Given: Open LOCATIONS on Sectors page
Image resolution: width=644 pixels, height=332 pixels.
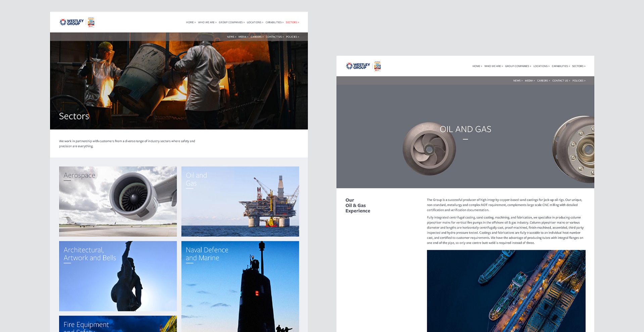Looking at the screenshot, I should click(255, 22).
